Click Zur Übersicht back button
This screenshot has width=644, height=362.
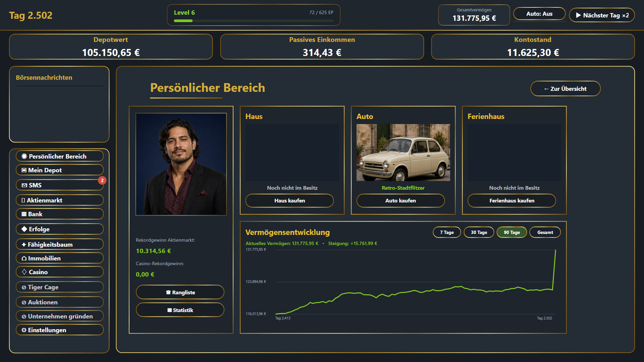(565, 88)
